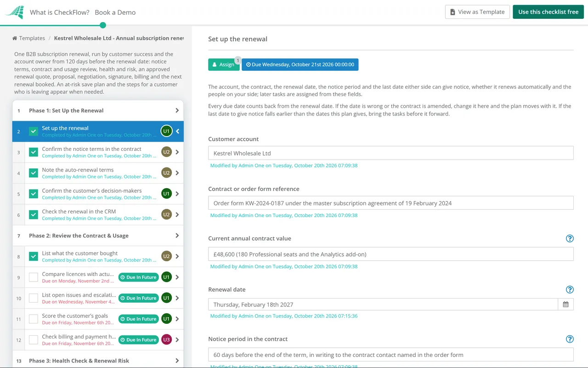Click U1 avatar on List open issues task
The height and width of the screenshot is (368, 588).
pyautogui.click(x=166, y=298)
